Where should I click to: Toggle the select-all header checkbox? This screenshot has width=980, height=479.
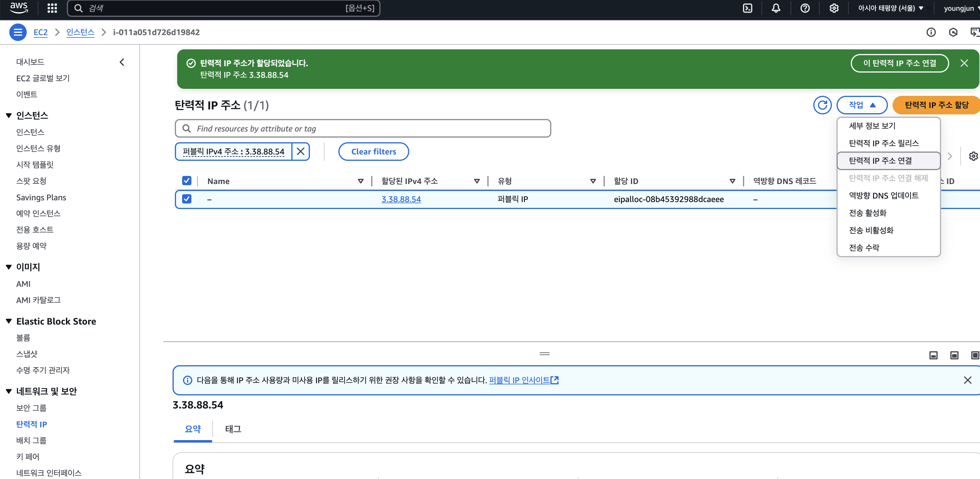click(187, 181)
